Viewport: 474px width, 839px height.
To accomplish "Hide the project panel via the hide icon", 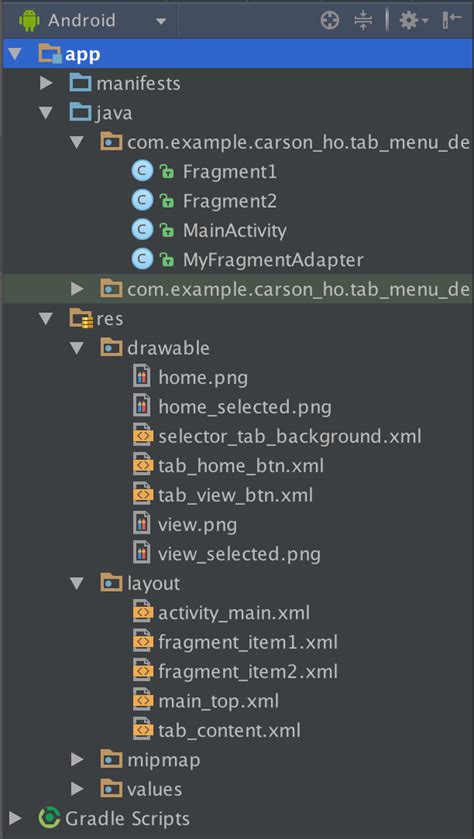I will [452, 20].
